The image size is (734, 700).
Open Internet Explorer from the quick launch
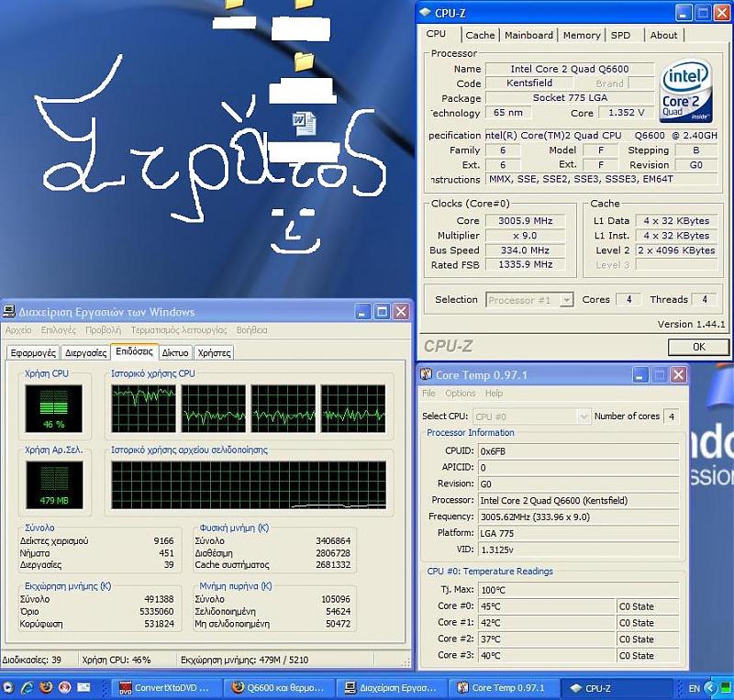tap(28, 687)
